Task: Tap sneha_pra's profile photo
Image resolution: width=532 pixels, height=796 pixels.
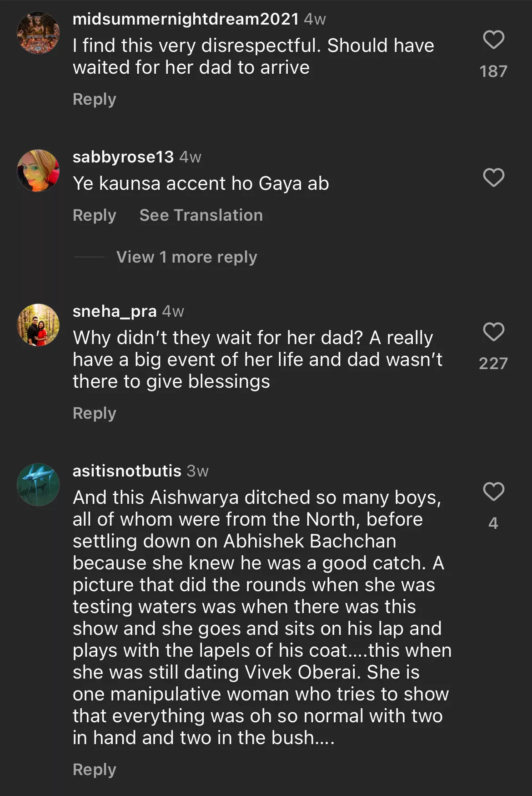Action: tap(38, 325)
